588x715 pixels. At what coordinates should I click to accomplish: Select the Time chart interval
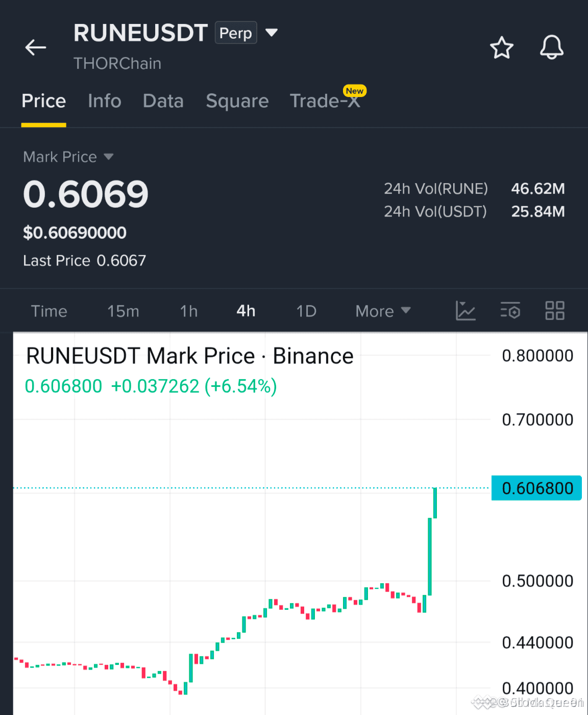click(49, 311)
